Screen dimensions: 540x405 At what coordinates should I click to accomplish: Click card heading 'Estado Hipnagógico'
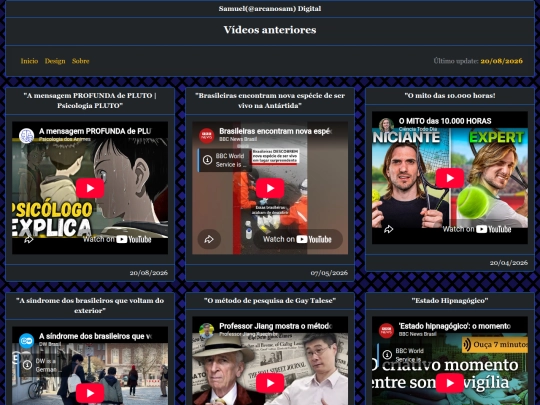(450, 301)
